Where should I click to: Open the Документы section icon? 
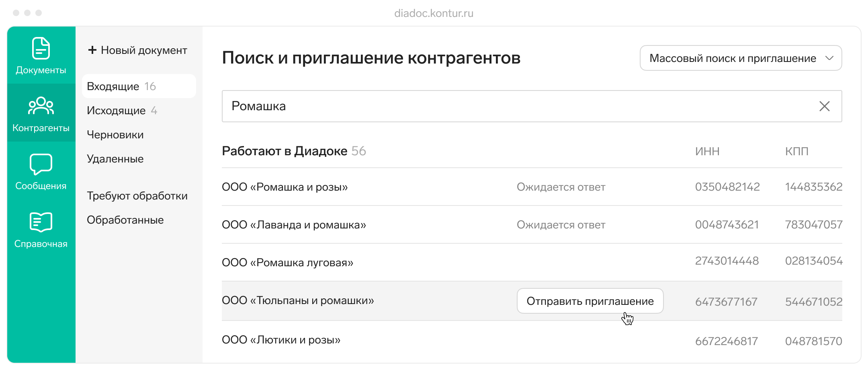pyautogui.click(x=41, y=48)
